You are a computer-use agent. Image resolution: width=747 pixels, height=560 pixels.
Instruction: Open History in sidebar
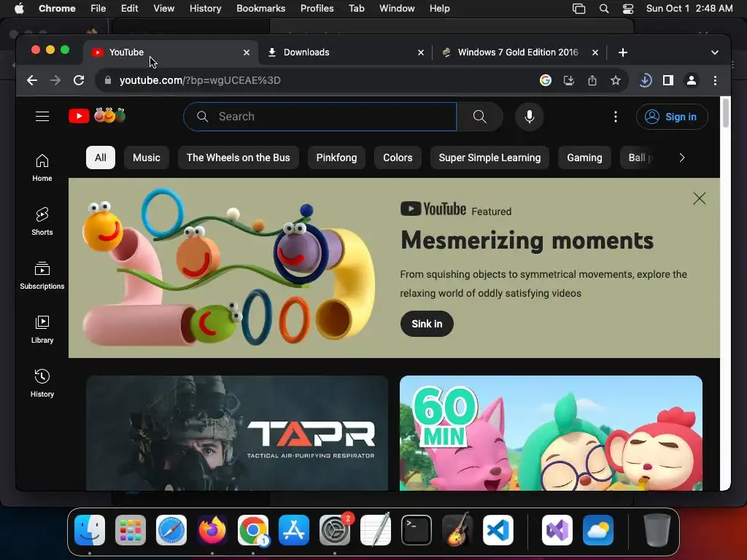(42, 384)
